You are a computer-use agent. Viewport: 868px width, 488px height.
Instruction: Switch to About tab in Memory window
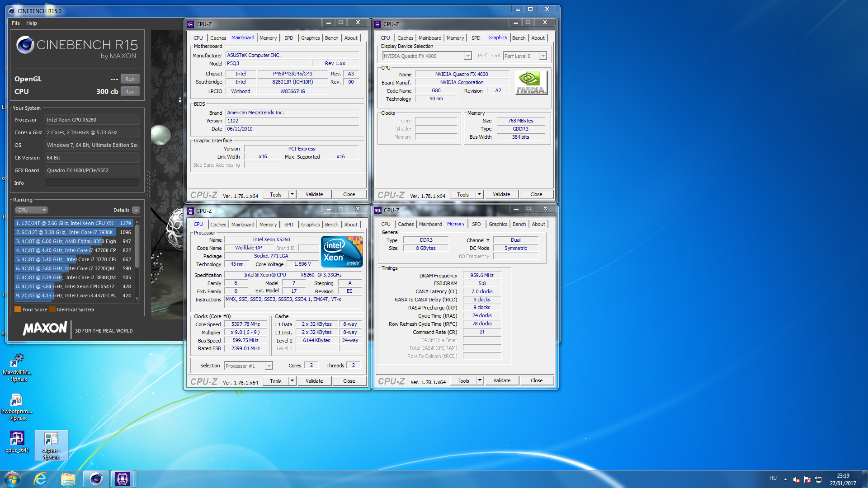[538, 224]
